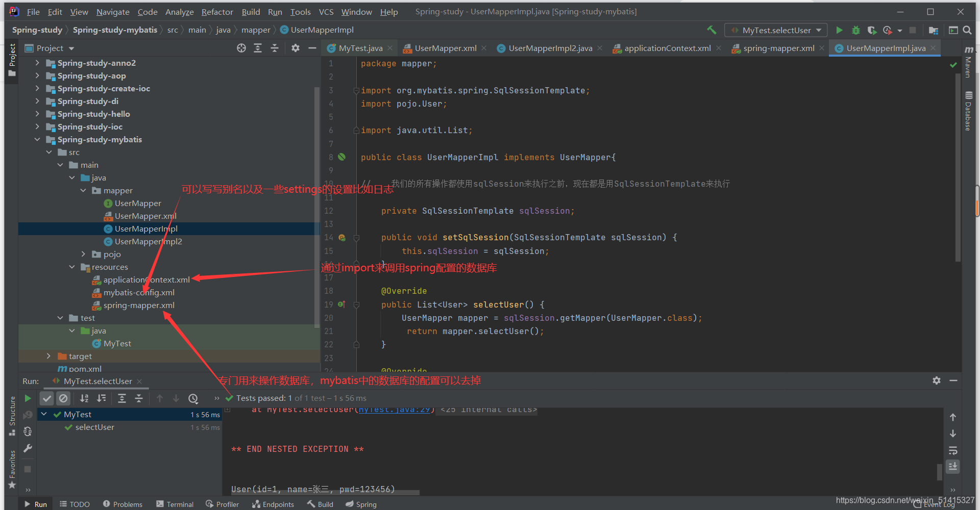The height and width of the screenshot is (510, 980).
Task: Rerun tests in Run panel
Action: point(28,398)
